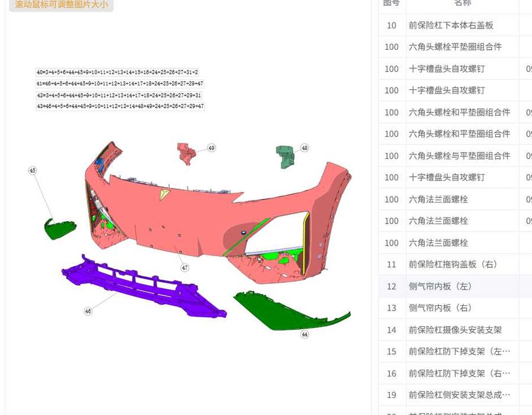Click the assembly formula starting with 42=

119,95
